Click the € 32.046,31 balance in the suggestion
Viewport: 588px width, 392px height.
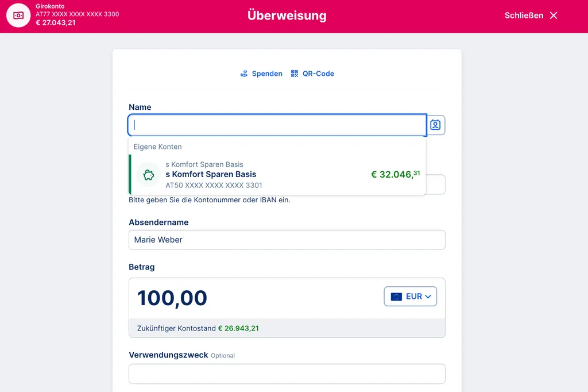coord(395,174)
